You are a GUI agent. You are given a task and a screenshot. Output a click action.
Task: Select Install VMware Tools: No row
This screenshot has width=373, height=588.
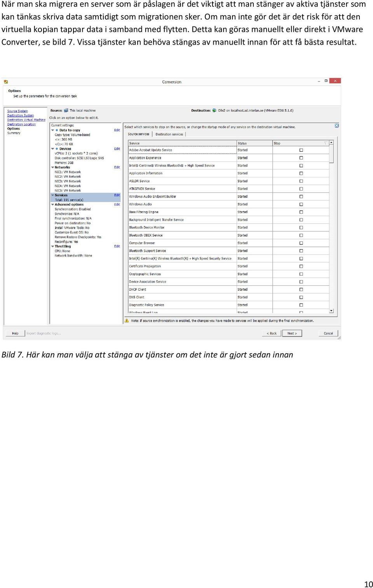72,228
